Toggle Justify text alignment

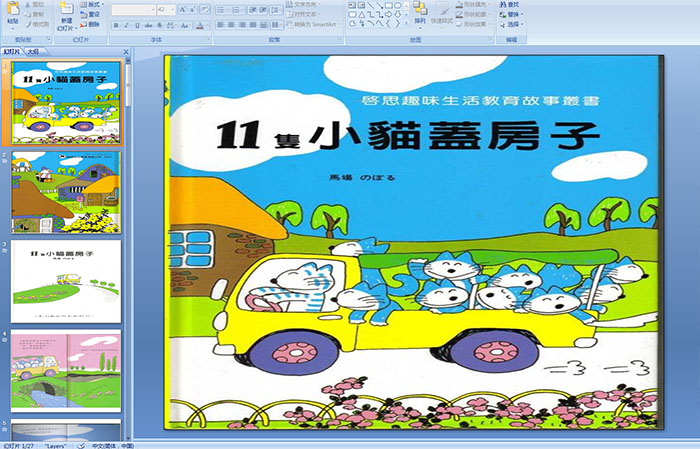click(x=253, y=25)
